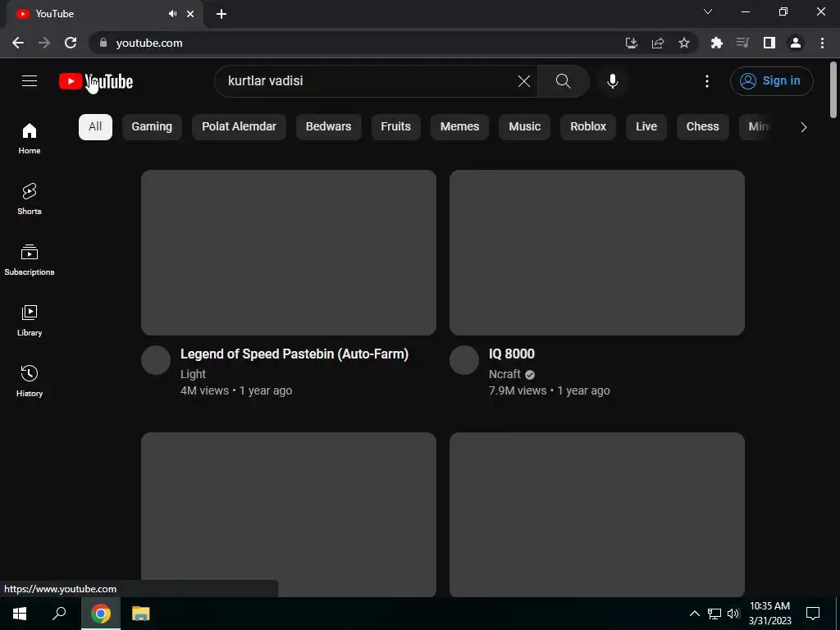Select the Memes filter chip
840x630 pixels.
point(459,127)
